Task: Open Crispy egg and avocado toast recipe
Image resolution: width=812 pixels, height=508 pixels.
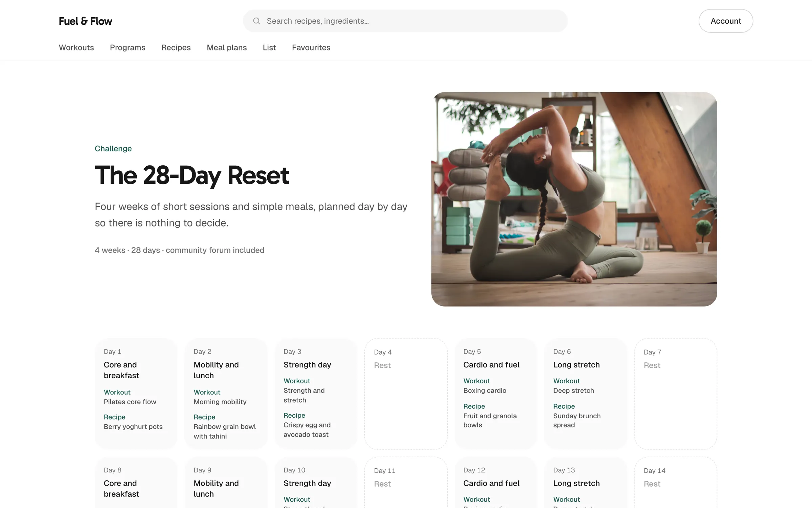Action: coord(307,430)
